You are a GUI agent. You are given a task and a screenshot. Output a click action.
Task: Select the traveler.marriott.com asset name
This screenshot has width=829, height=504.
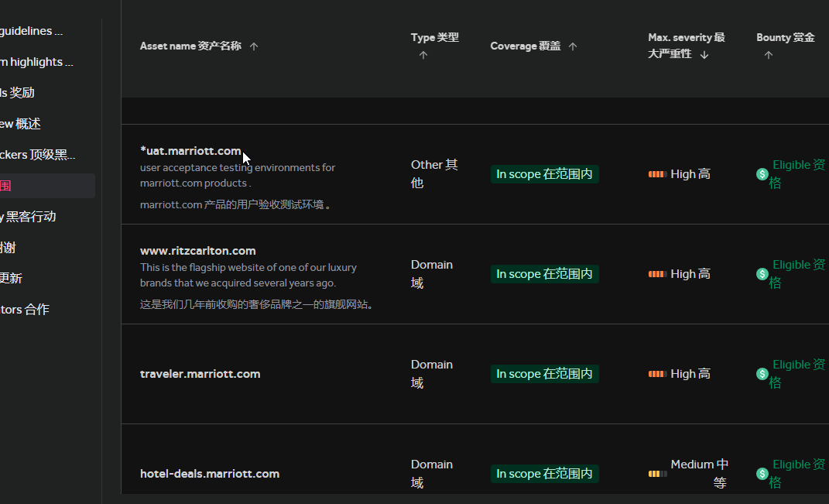click(200, 374)
